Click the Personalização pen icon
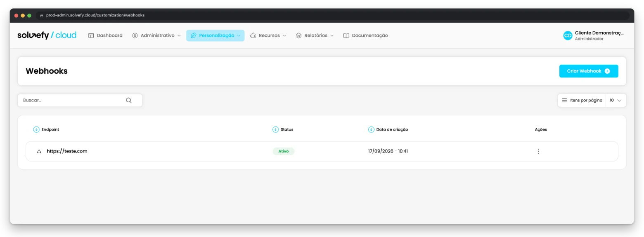644x237 pixels. [194, 35]
